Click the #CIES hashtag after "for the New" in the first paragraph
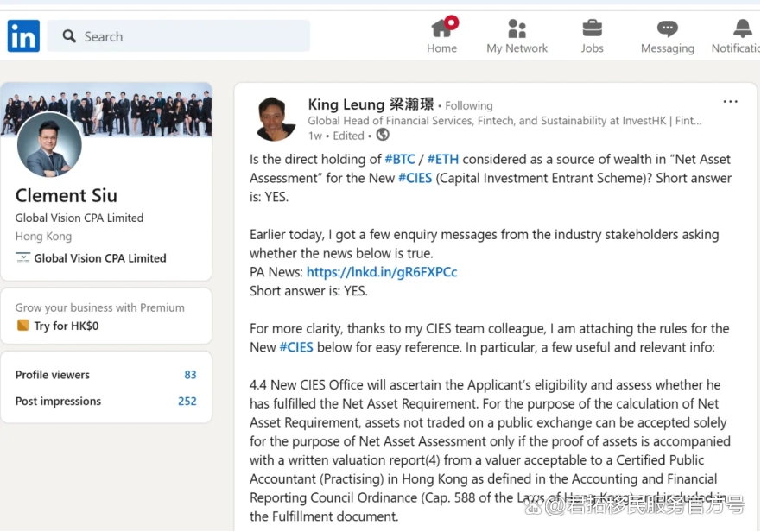 (x=415, y=178)
